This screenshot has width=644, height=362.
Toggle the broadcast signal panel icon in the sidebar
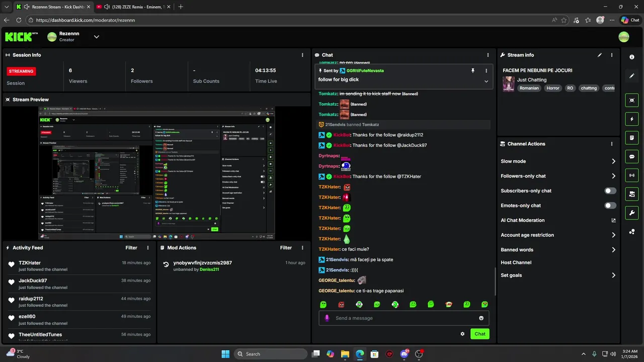click(x=632, y=175)
